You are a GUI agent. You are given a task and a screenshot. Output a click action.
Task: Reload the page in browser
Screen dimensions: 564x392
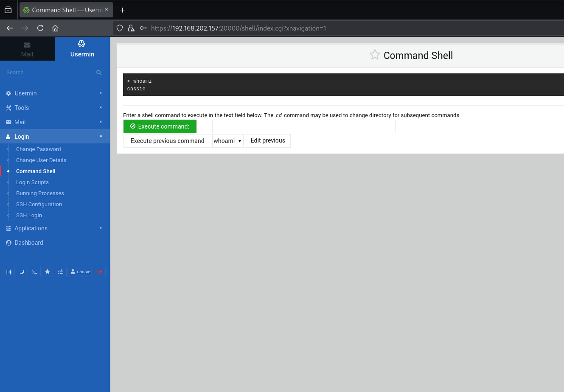click(x=40, y=28)
